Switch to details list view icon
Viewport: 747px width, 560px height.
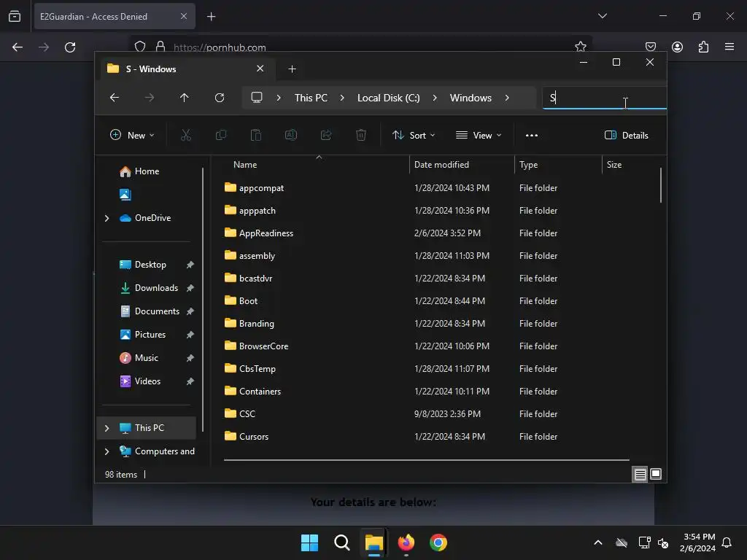click(x=640, y=474)
